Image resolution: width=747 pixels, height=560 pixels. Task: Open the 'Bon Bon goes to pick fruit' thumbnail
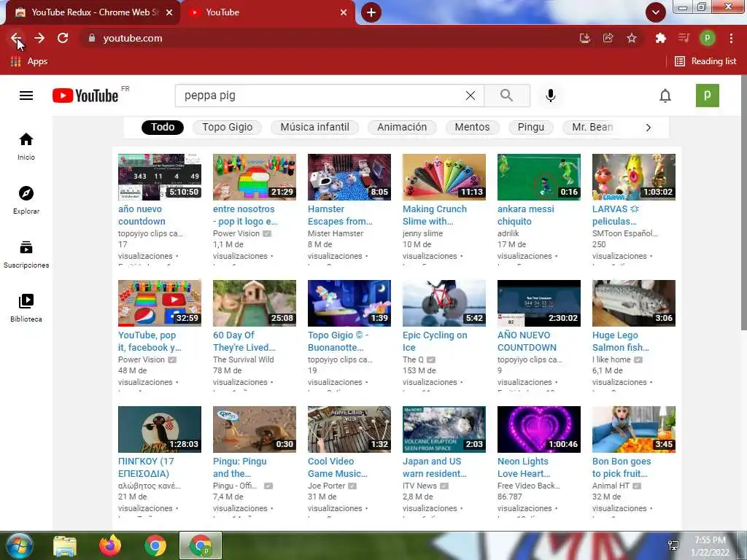[634, 429]
